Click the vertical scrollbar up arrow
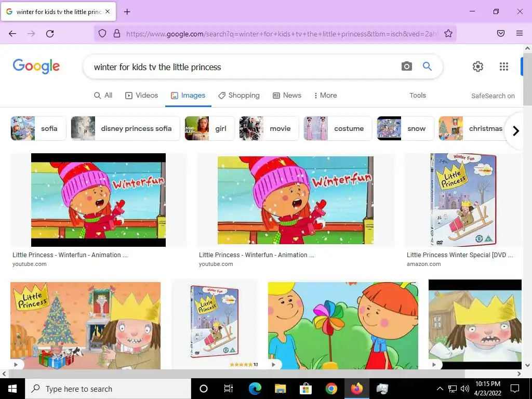Viewport: 532px width, 399px height. 528,48
